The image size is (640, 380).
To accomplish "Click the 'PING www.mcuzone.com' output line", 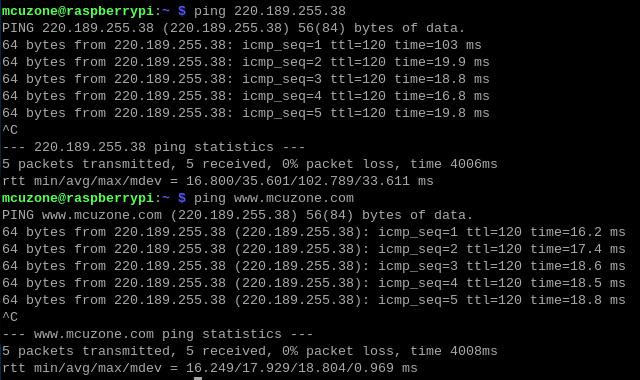I will (238, 215).
